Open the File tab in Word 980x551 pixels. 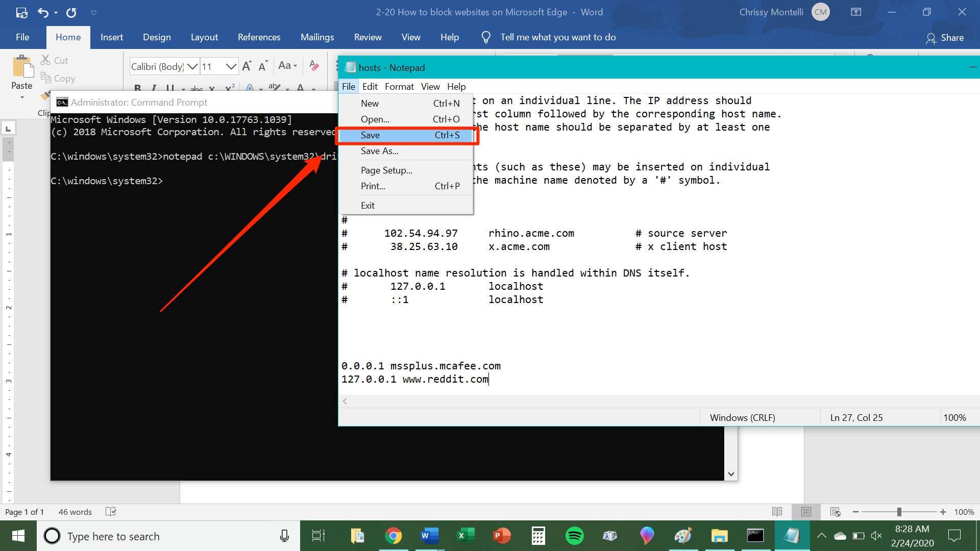22,37
